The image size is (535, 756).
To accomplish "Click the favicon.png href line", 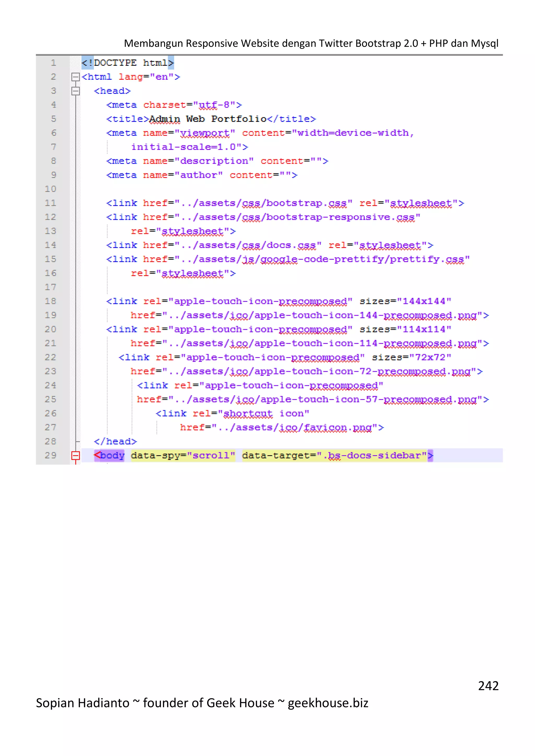I will coord(282,427).
